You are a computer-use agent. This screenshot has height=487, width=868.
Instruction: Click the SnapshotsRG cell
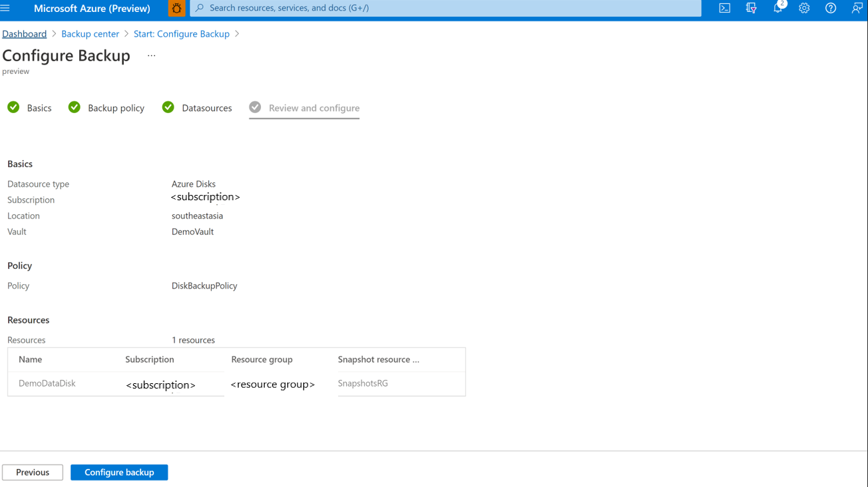coord(363,383)
